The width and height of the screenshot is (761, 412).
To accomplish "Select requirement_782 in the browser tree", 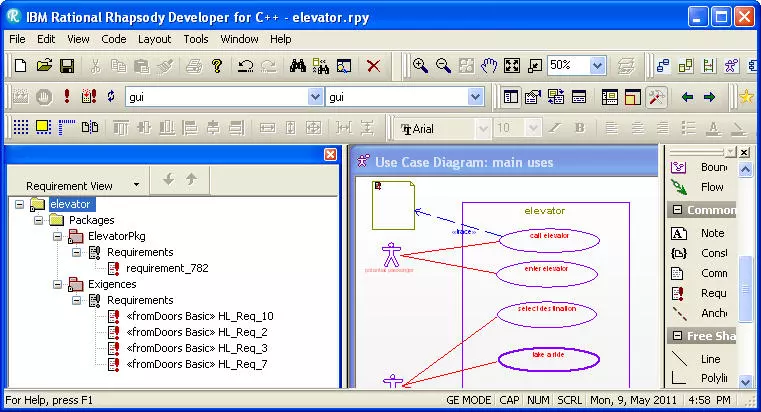I will point(167,268).
